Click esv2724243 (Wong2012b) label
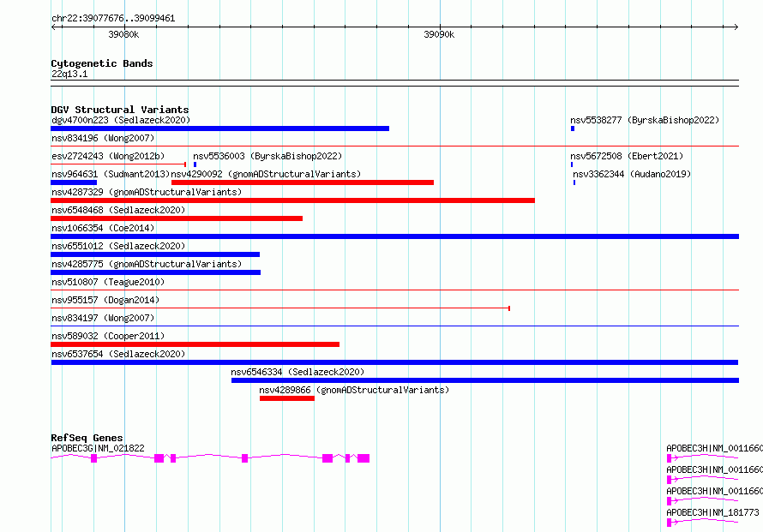 (108, 156)
